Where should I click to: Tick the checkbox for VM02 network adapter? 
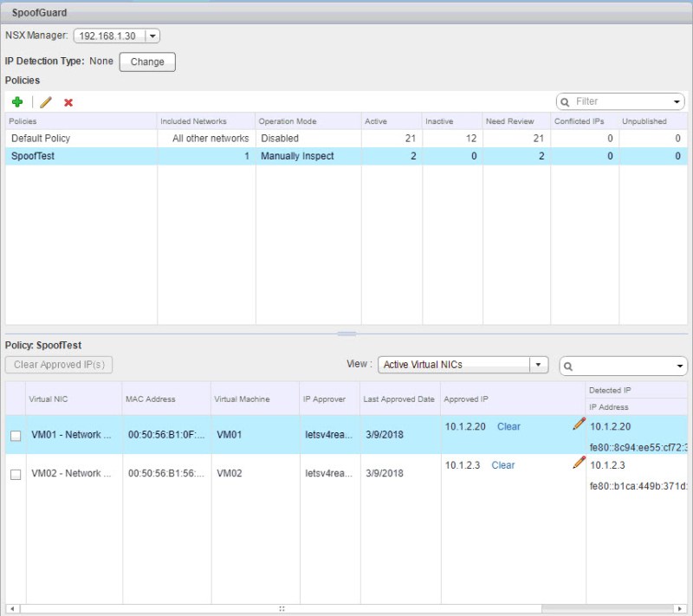coord(16,475)
